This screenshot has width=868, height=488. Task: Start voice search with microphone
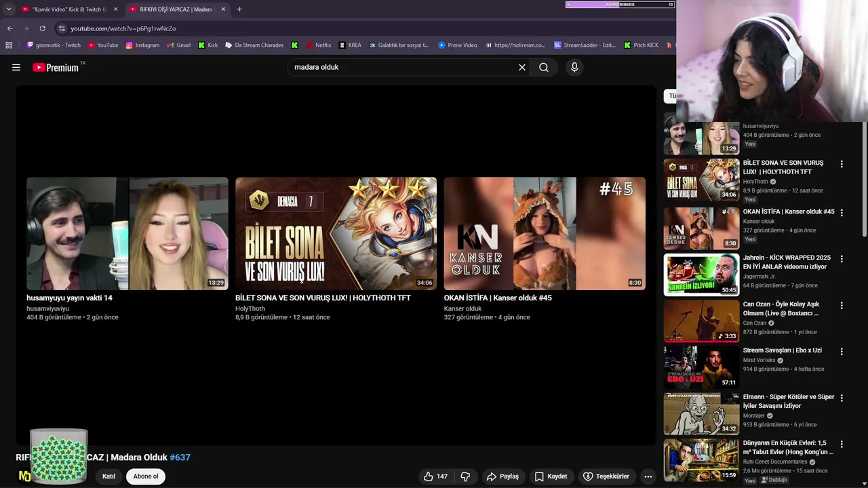574,67
